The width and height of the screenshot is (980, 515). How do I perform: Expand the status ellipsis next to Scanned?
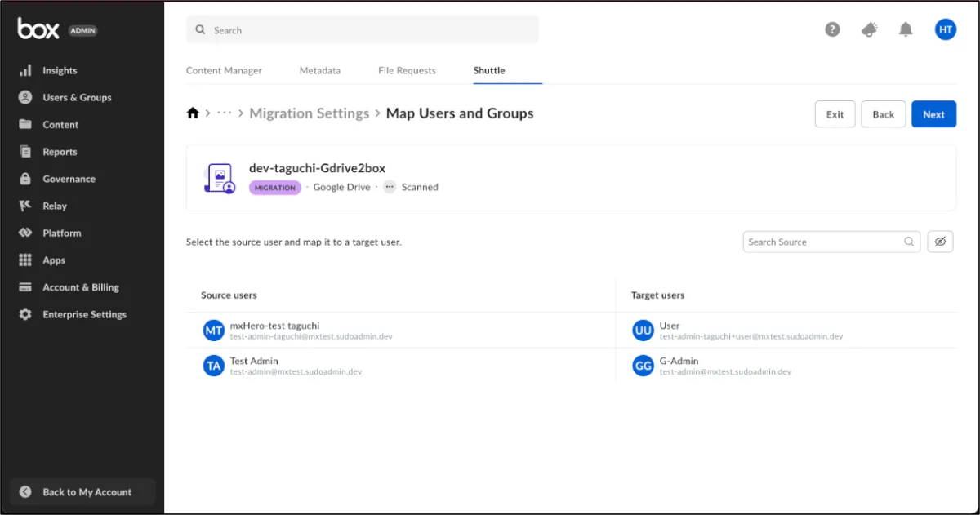(x=390, y=187)
